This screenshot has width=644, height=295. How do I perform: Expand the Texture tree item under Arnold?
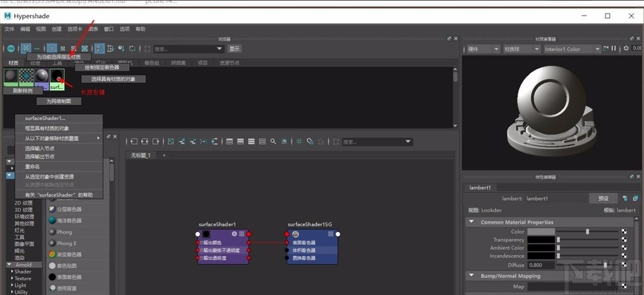(x=12, y=279)
